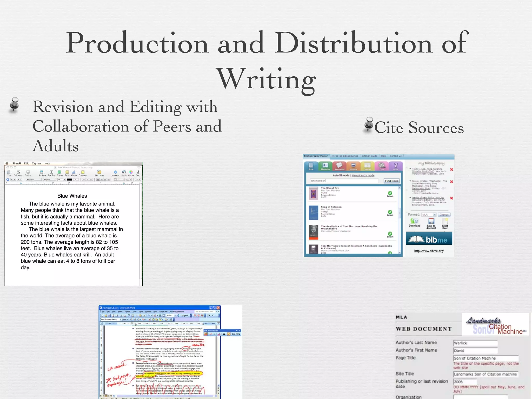The width and height of the screenshot is (532, 399).
Task: Insert a Text Box via toolbar icon
Action: tap(51, 172)
